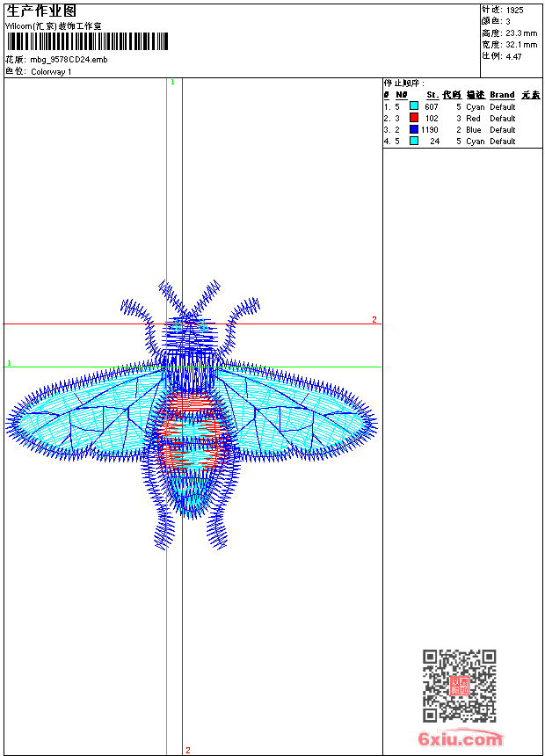
Task: Click the cyan swatch in stop row 1
Action: tap(414, 106)
